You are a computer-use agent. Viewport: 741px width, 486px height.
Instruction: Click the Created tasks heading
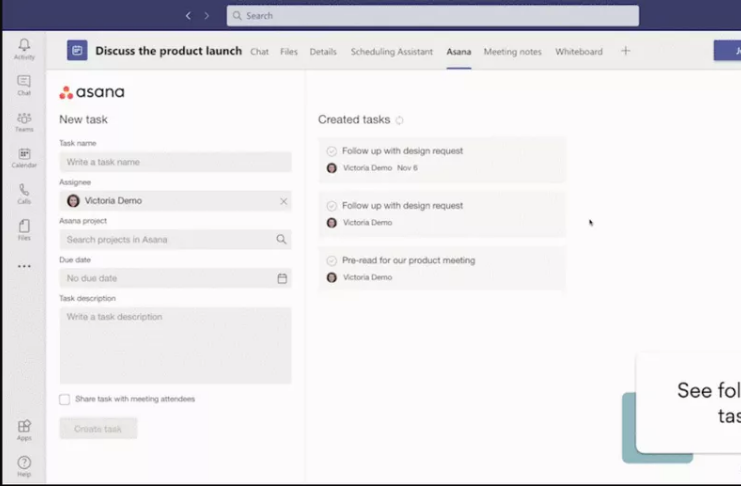pos(354,120)
